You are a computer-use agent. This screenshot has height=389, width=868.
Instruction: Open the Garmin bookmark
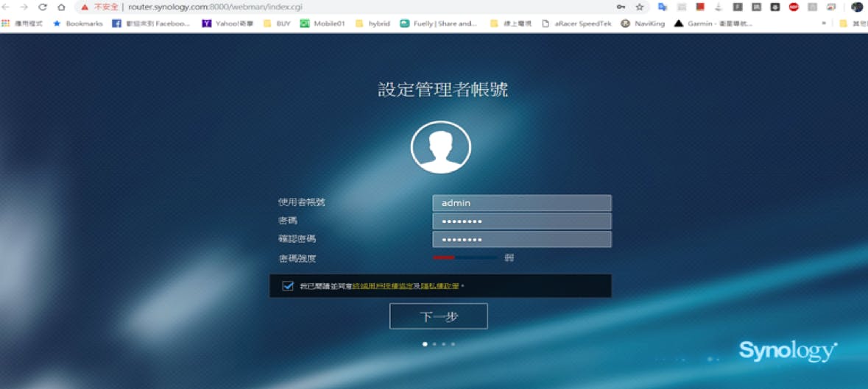pyautogui.click(x=713, y=24)
